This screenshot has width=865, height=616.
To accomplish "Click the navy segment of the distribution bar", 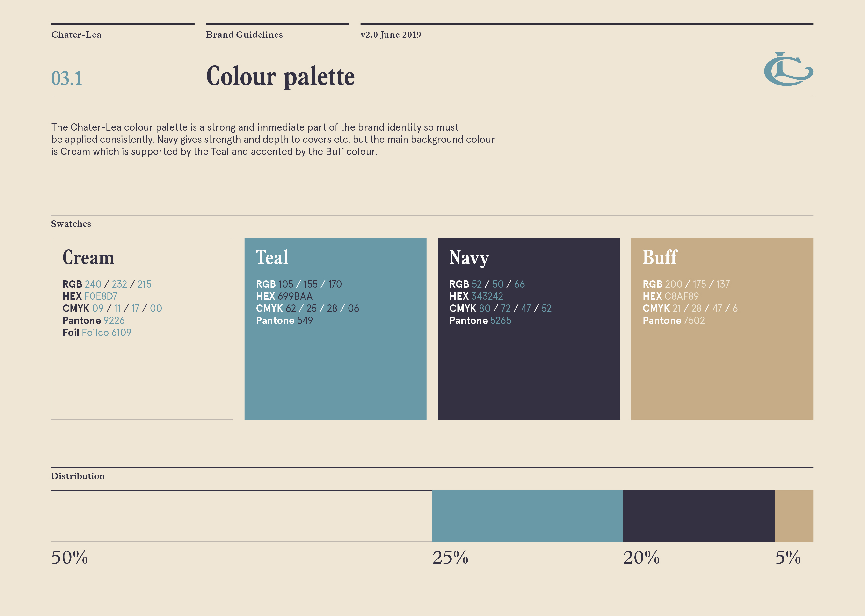I will click(698, 516).
